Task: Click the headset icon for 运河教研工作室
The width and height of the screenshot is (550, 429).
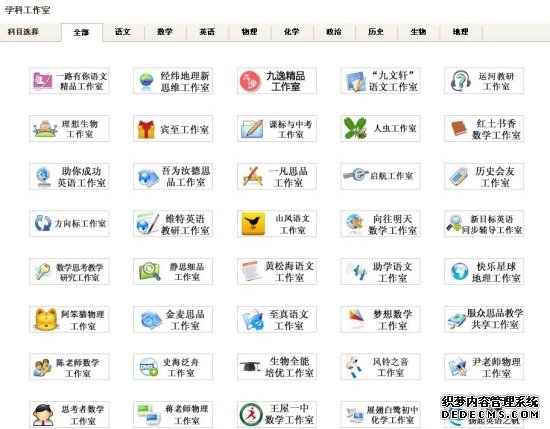Action: [x=460, y=81]
